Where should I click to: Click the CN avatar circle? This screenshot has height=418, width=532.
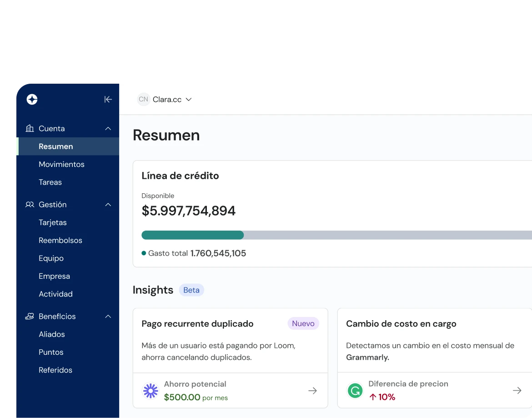pos(143,99)
